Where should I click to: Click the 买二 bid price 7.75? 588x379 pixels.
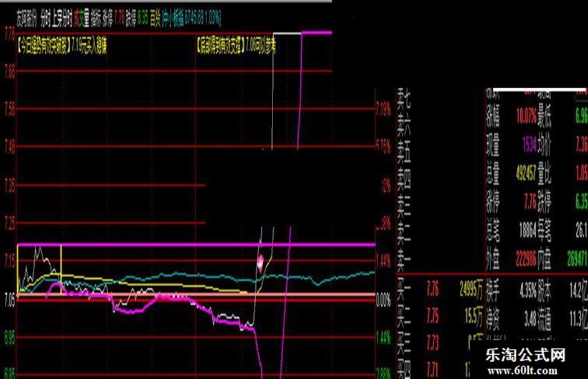pos(432,317)
